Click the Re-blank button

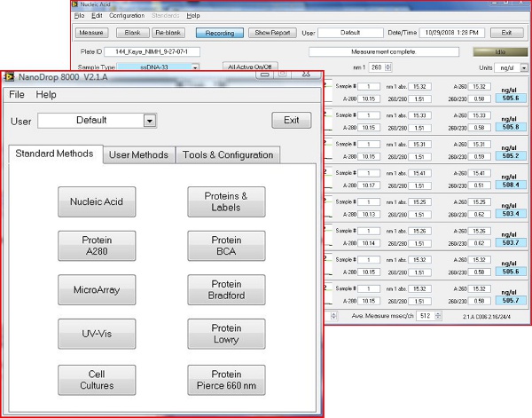click(x=168, y=33)
